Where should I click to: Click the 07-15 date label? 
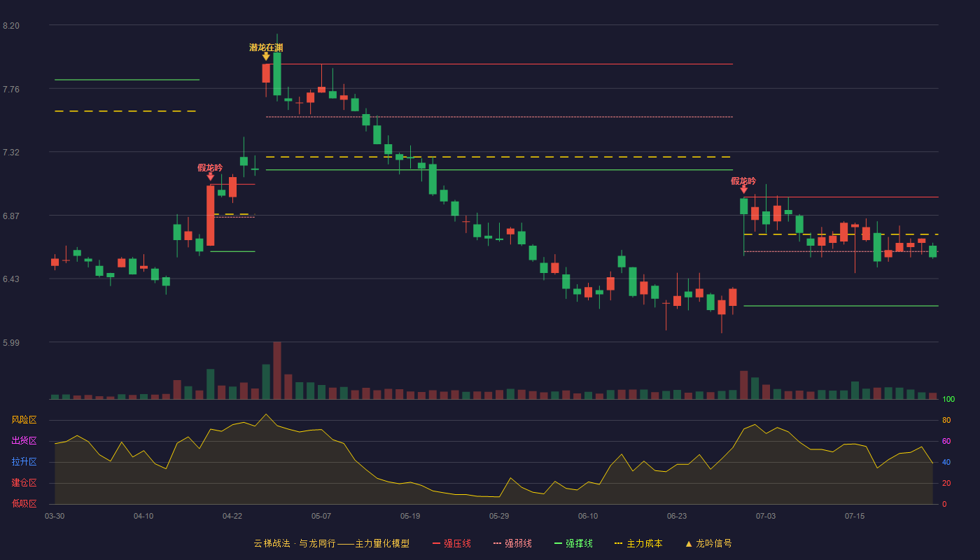point(855,516)
